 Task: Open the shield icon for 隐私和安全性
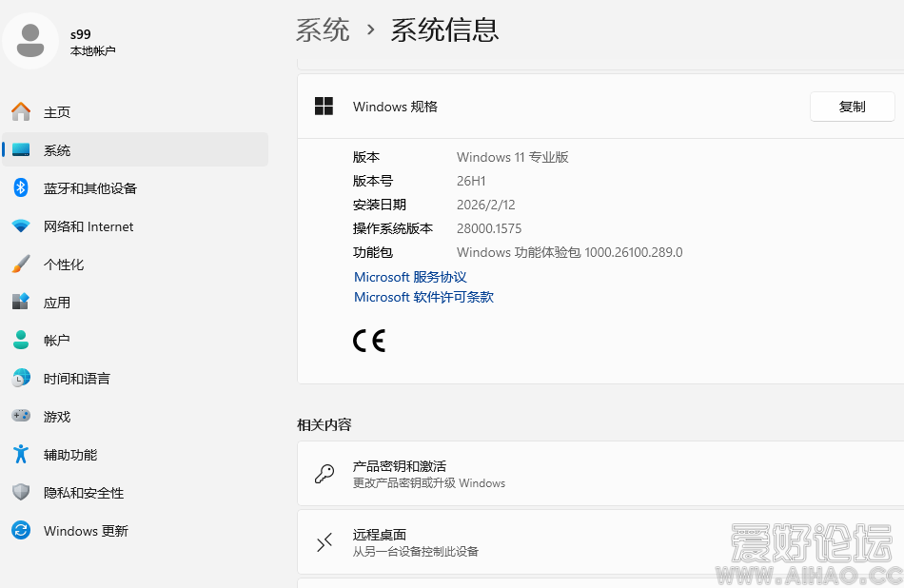(x=21, y=492)
